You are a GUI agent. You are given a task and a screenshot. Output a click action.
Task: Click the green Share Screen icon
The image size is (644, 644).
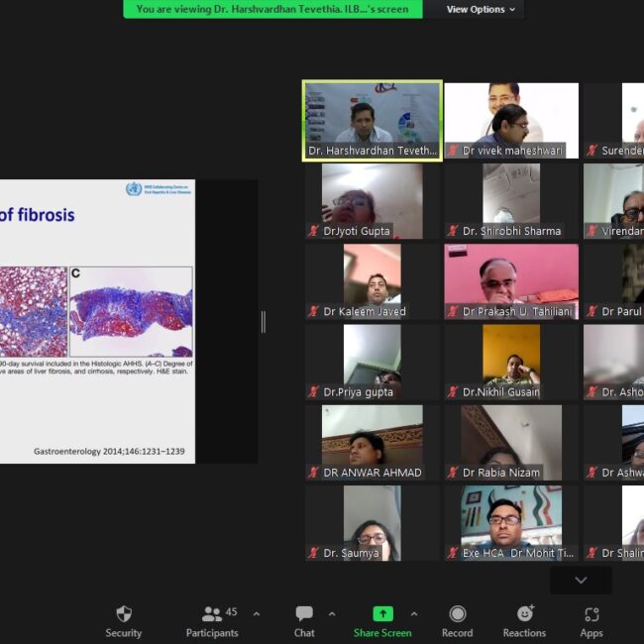coord(382,614)
